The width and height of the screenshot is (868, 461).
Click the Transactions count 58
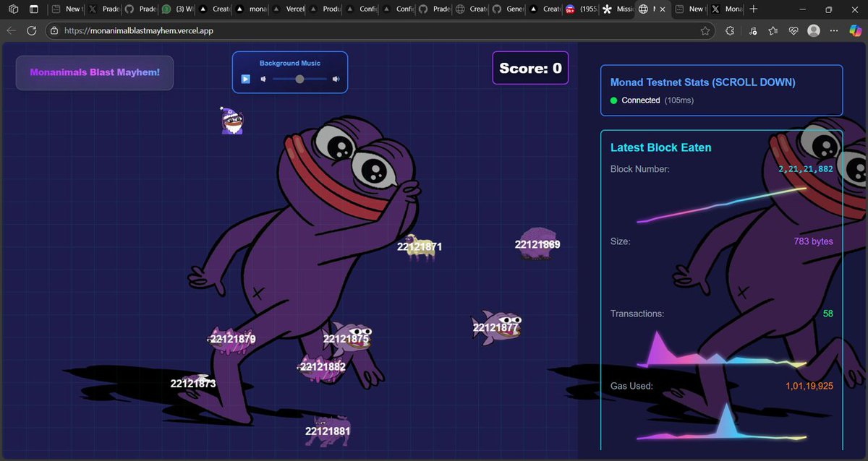pos(828,314)
